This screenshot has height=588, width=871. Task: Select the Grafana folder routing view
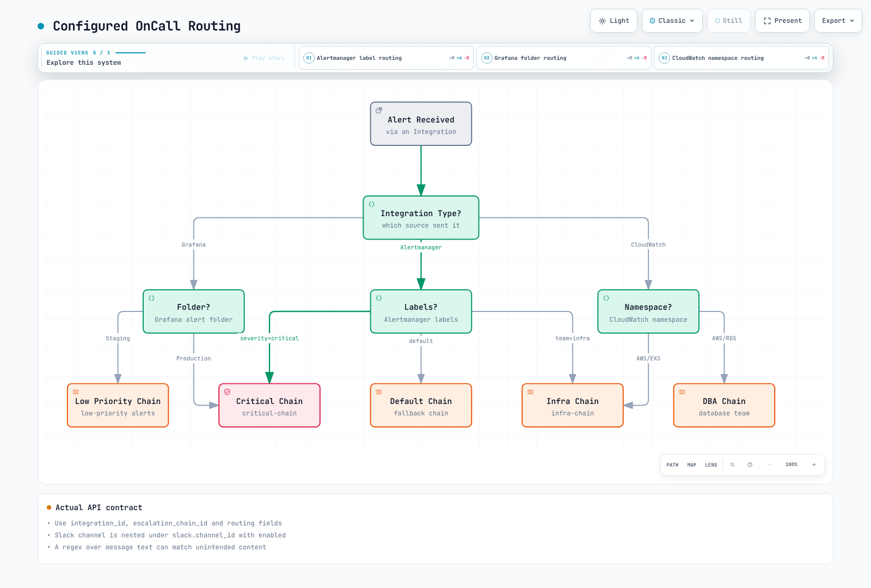click(564, 58)
